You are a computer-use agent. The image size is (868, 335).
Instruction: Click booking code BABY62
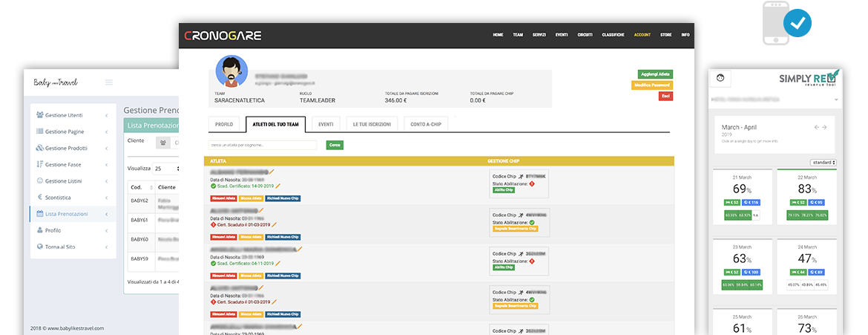pyautogui.click(x=139, y=201)
